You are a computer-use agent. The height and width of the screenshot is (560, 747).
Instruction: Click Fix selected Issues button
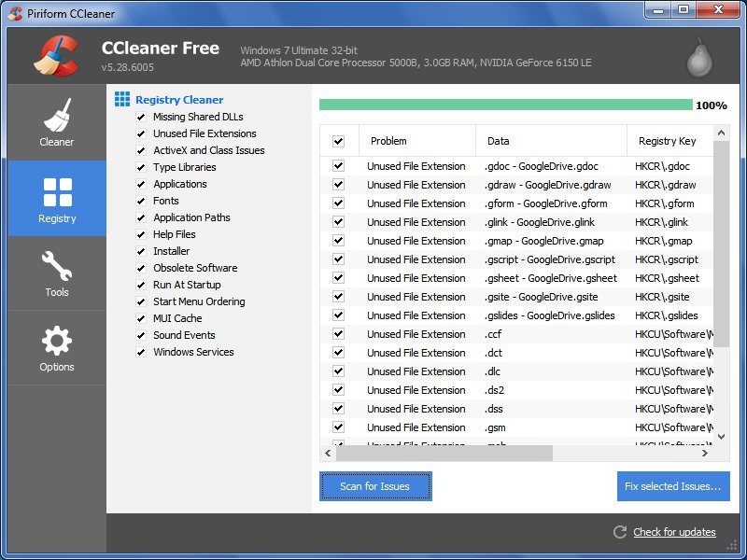tap(673, 486)
